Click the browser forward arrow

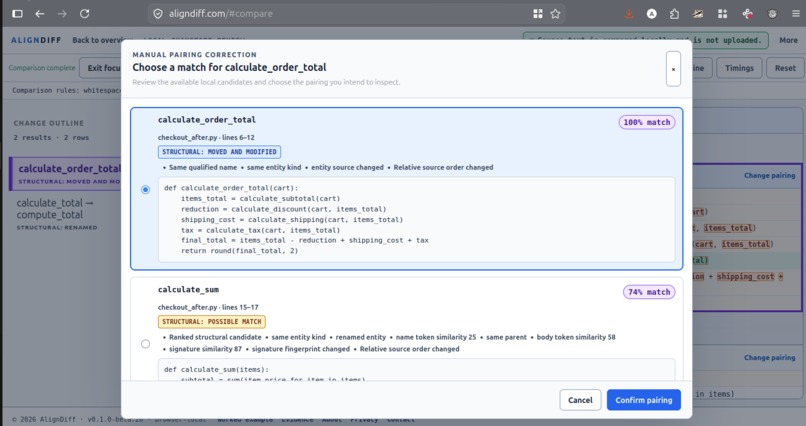coord(62,14)
